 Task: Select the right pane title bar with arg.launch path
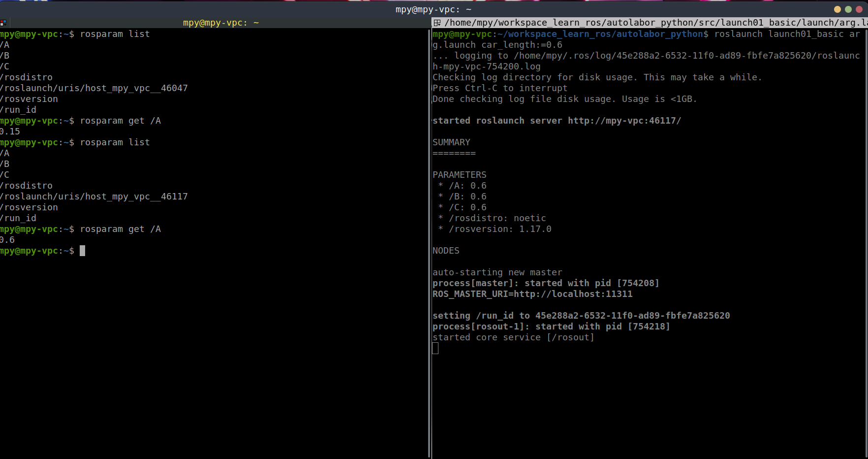[650, 23]
